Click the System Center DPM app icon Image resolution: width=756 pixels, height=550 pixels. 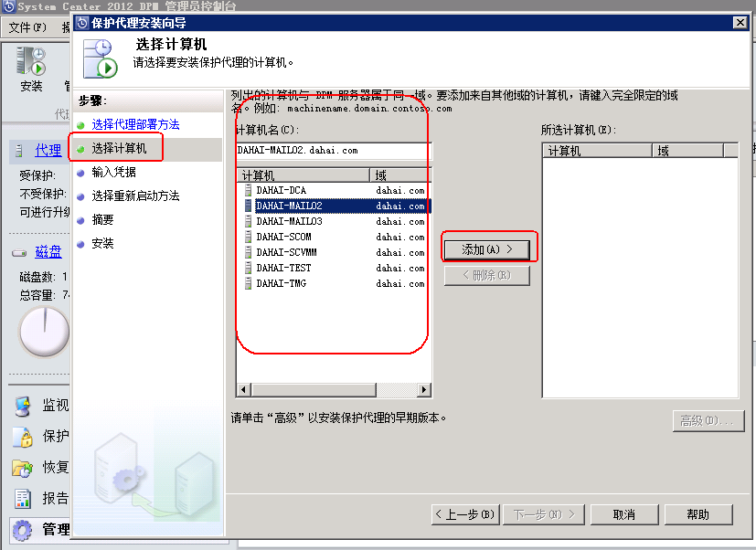(8, 6)
